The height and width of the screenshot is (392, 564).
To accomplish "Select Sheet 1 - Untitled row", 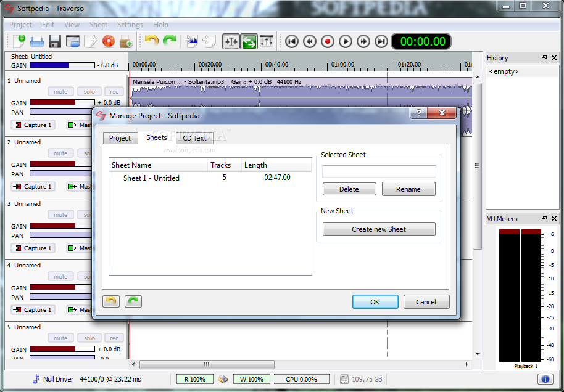I will pos(210,178).
